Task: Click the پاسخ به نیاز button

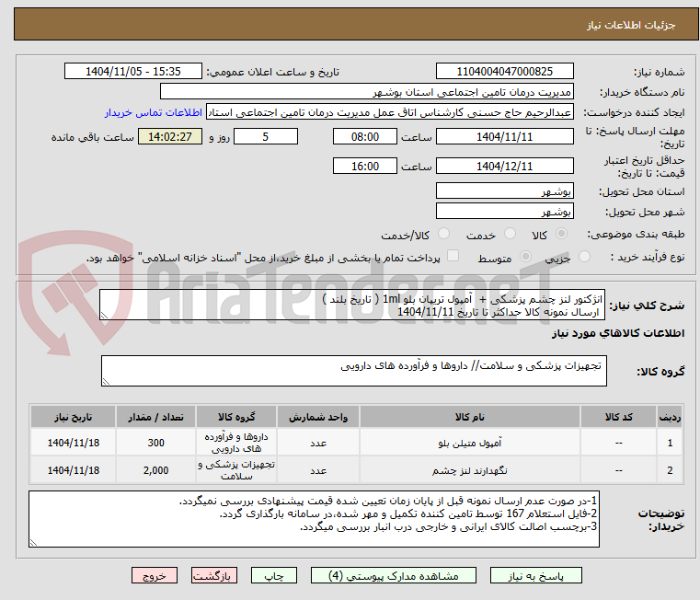Action: [x=535, y=575]
